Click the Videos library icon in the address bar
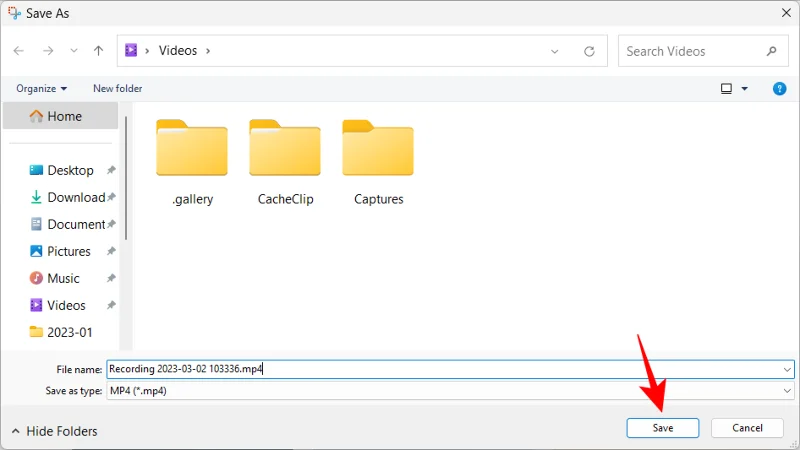This screenshot has height=450, width=800. coord(131,50)
